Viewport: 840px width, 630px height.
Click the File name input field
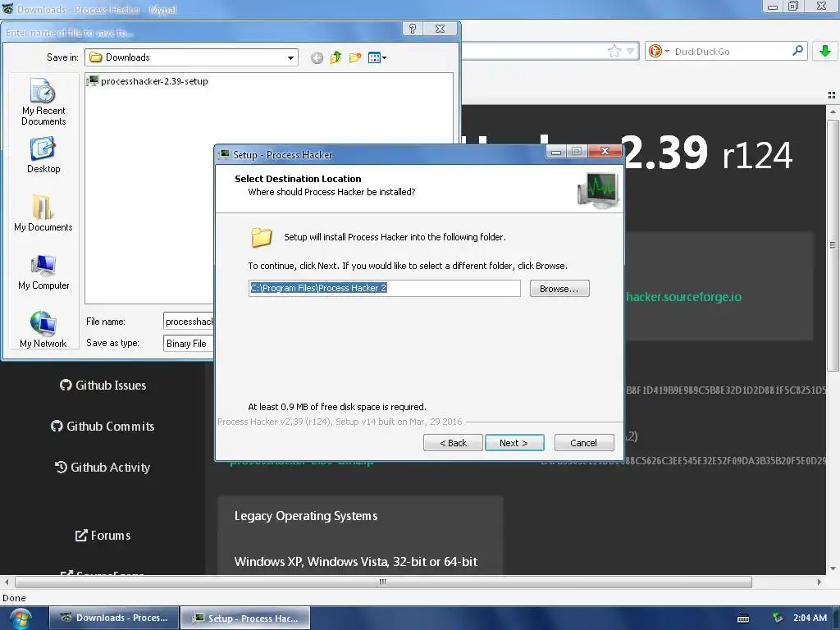(x=189, y=322)
